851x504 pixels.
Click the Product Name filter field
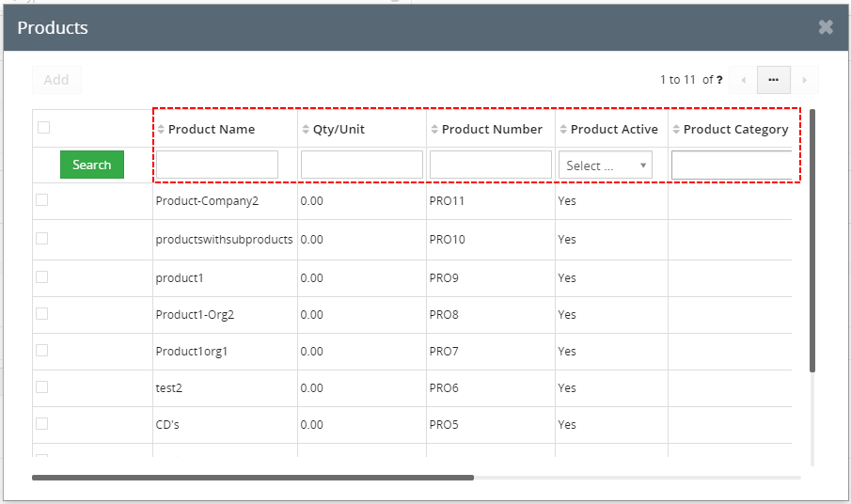[217, 165]
